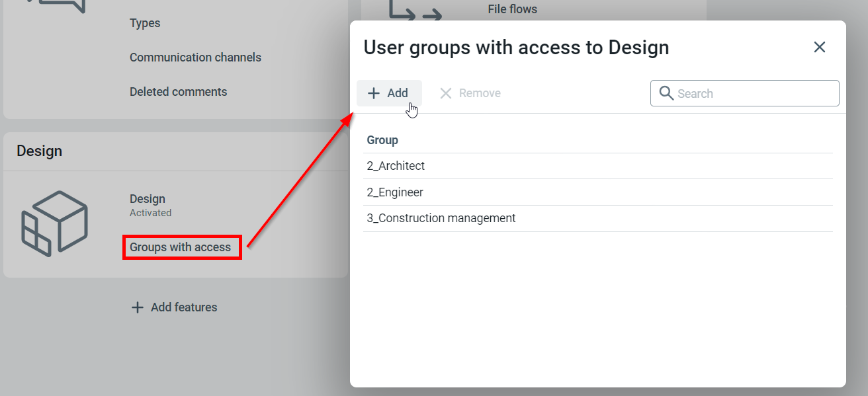Click the Add button in the dialog
The image size is (868, 396).
(389, 93)
